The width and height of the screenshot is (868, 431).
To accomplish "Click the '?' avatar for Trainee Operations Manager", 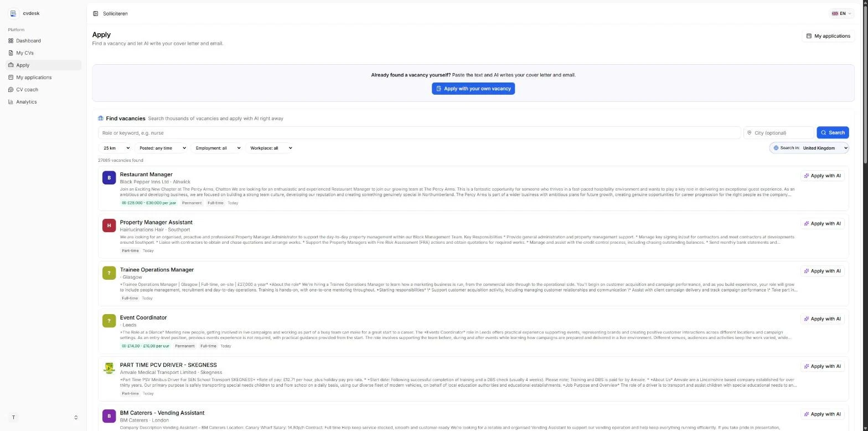I will (x=109, y=273).
